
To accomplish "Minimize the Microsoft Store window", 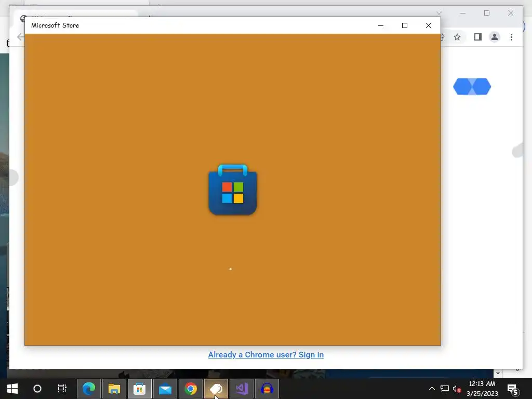I will [381, 25].
